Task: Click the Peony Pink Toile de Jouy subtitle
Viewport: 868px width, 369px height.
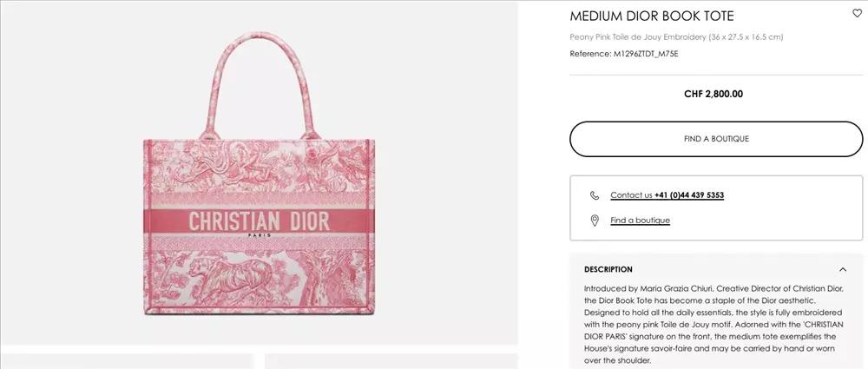Action: click(x=676, y=37)
